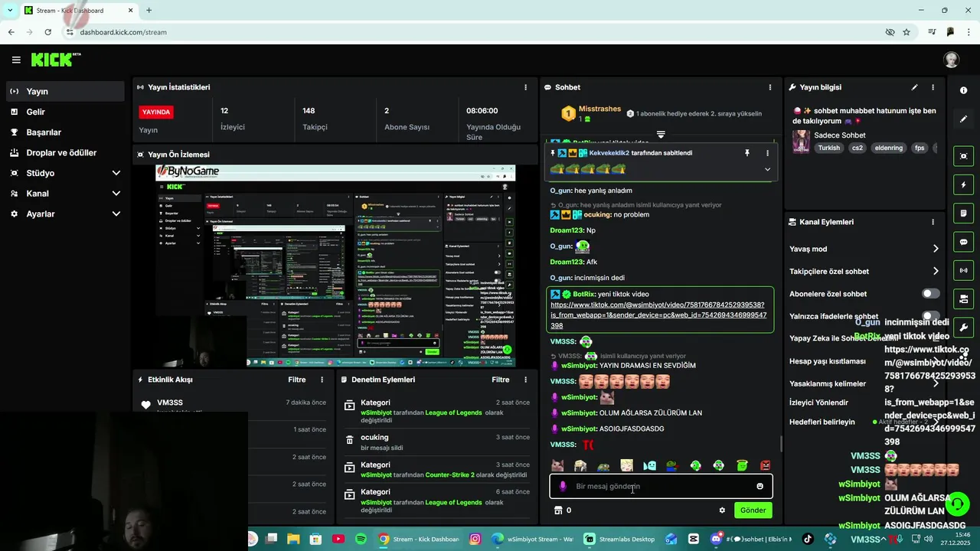The width and height of the screenshot is (980, 551).
Task: Edit stream info with the pencil icon in Yayın bilgisi
Action: (914, 87)
